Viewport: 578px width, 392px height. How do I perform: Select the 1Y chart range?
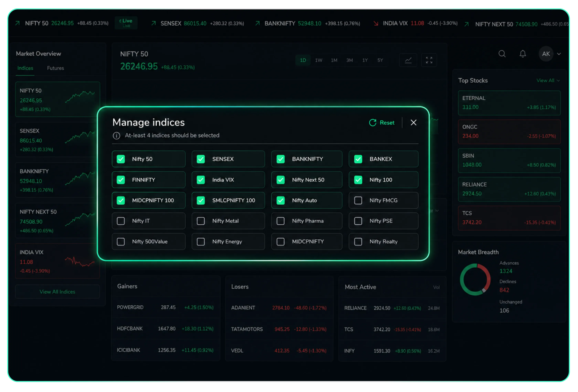[x=365, y=60]
